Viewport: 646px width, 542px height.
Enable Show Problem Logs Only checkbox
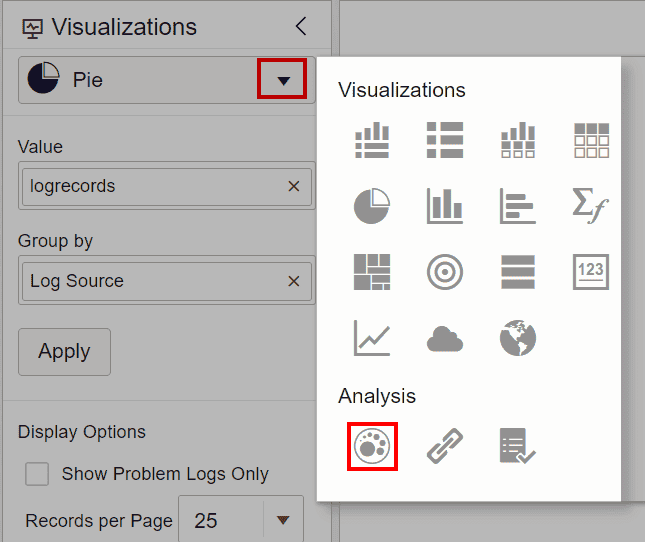(x=37, y=474)
